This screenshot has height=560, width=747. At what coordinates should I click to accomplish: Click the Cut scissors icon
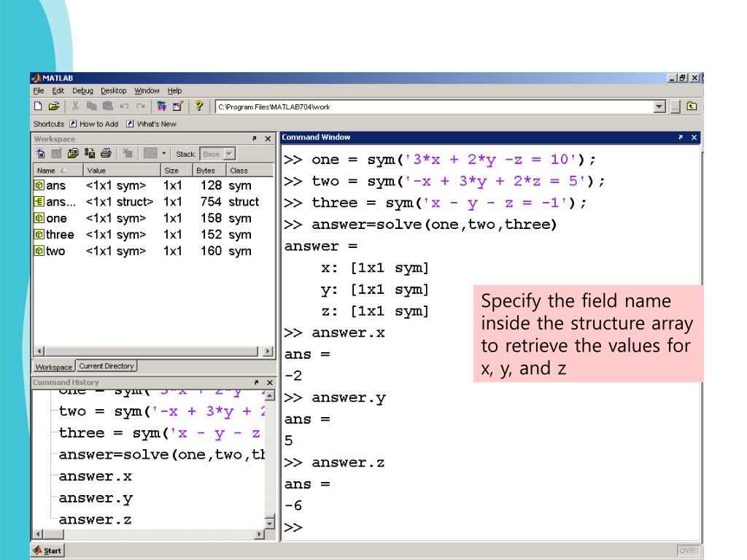[x=75, y=106]
